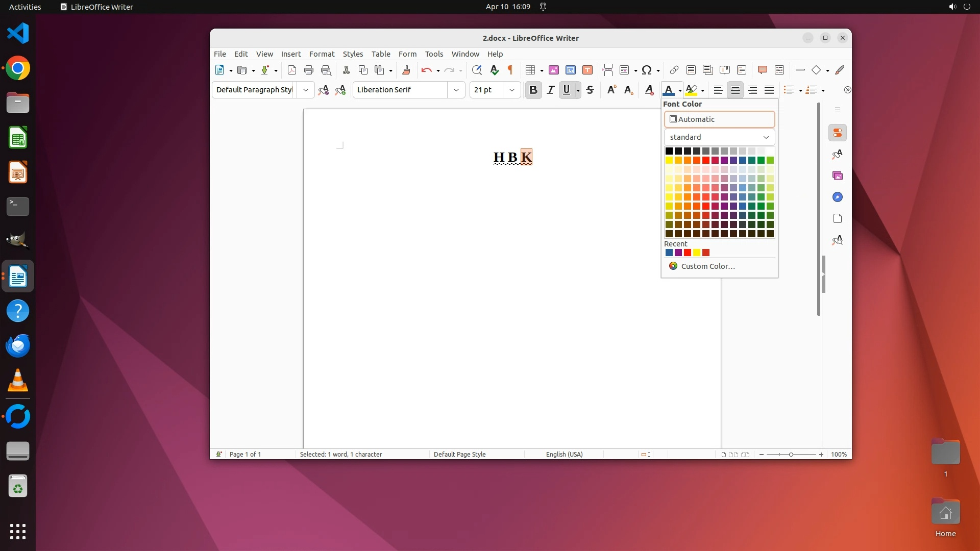980x551 pixels.
Task: Toggle Italic formatting button
Action: [x=550, y=90]
